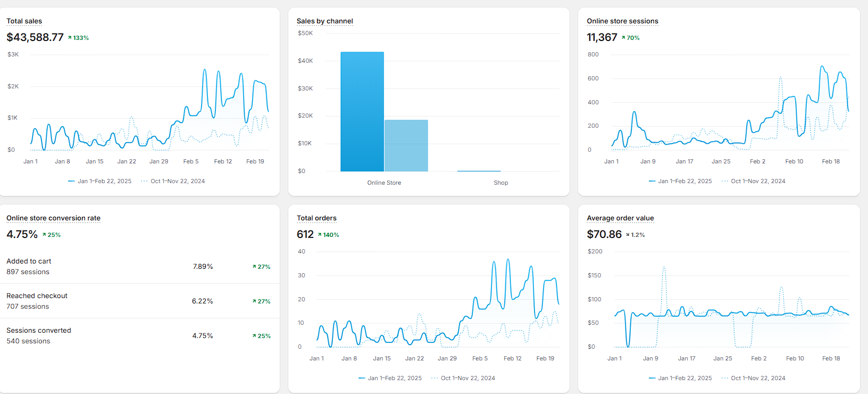Click the Feb 18 label on the sessions chart
The width and height of the screenshot is (868, 394).
point(831,161)
